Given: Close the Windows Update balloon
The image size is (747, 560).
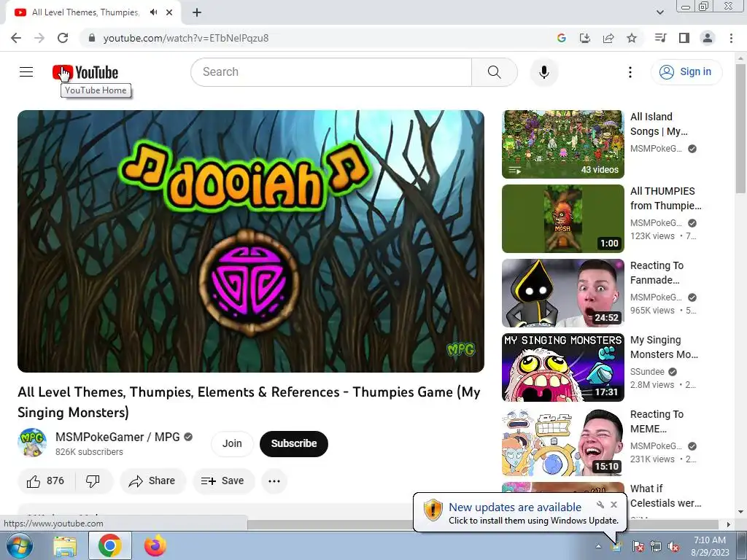Looking at the screenshot, I should coord(614,505).
